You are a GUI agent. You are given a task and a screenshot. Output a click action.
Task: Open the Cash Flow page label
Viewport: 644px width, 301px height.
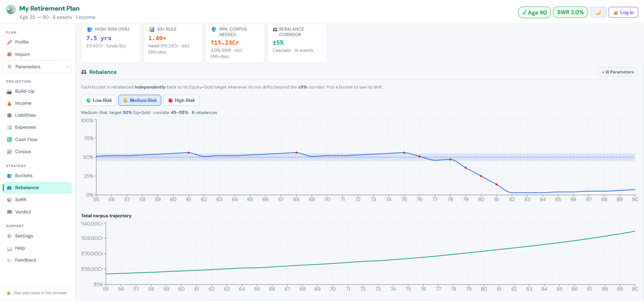[26, 140]
